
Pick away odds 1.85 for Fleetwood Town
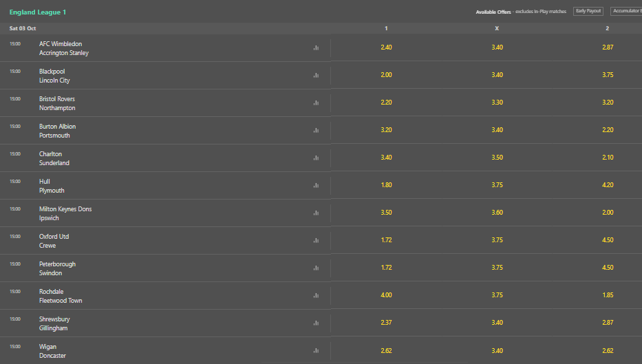tap(608, 295)
